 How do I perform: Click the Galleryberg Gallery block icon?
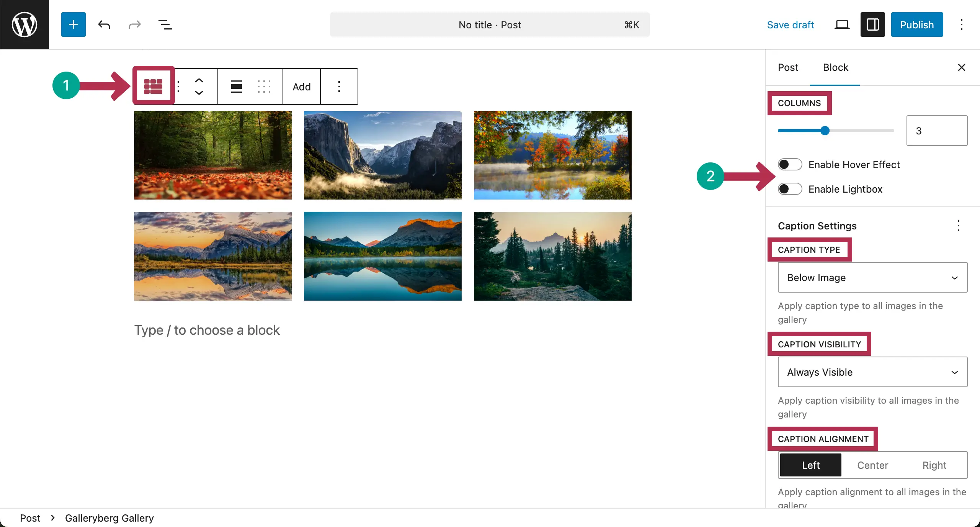tap(153, 87)
